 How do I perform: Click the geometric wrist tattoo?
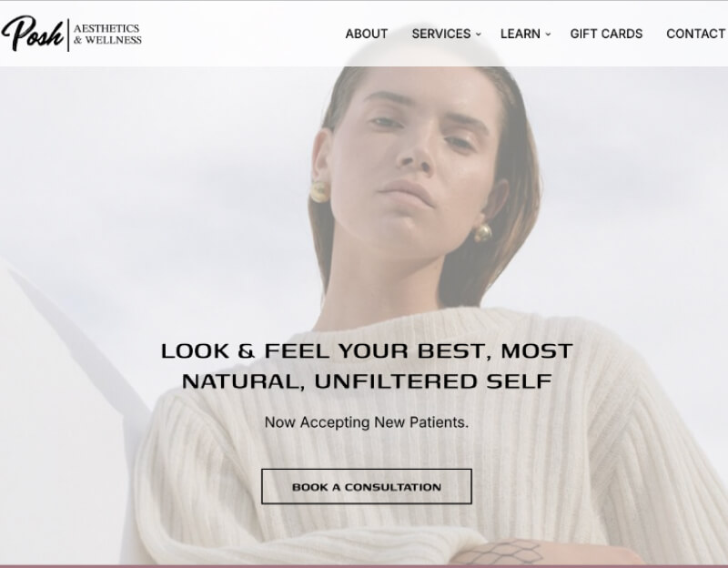pos(504,552)
